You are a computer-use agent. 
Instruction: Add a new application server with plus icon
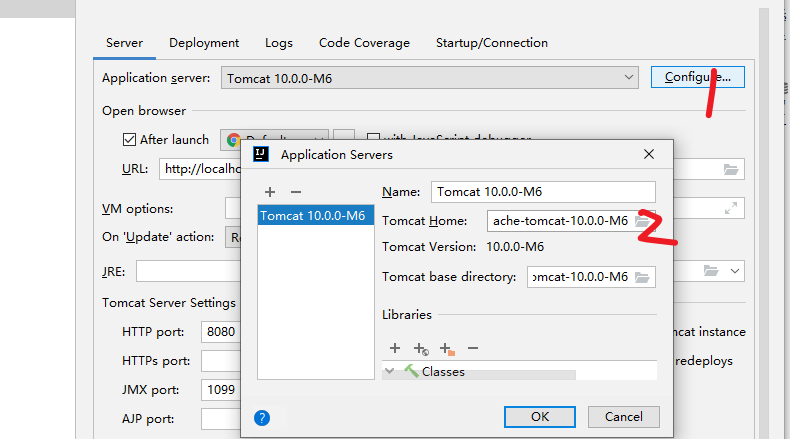pos(270,192)
